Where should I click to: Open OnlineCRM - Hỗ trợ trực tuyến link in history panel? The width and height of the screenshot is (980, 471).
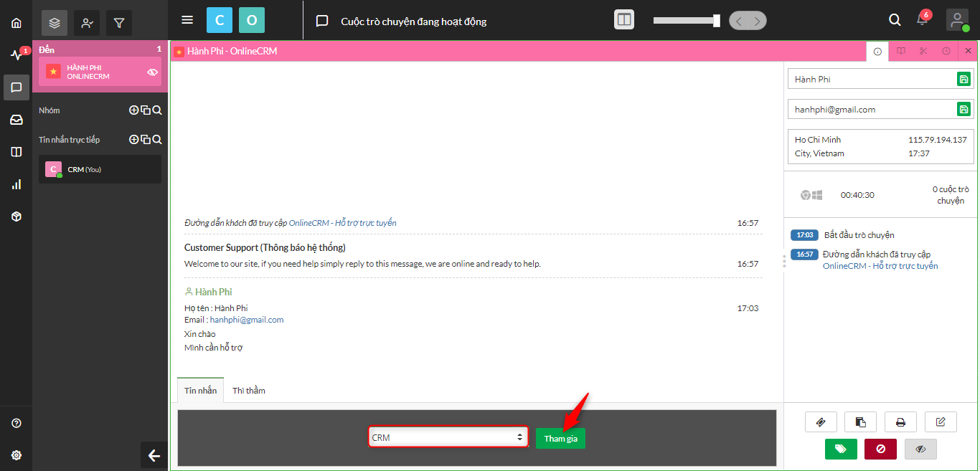(880, 266)
